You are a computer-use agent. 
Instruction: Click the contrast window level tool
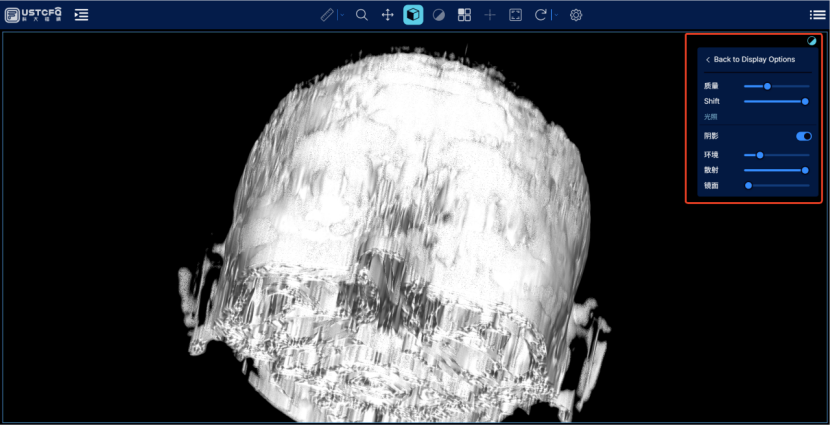click(439, 15)
